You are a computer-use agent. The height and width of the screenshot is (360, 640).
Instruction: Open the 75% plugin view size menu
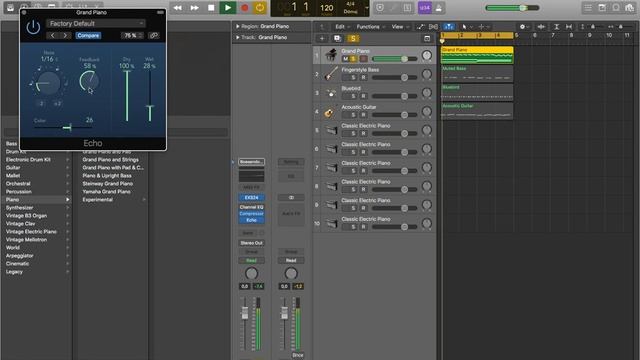[132, 36]
